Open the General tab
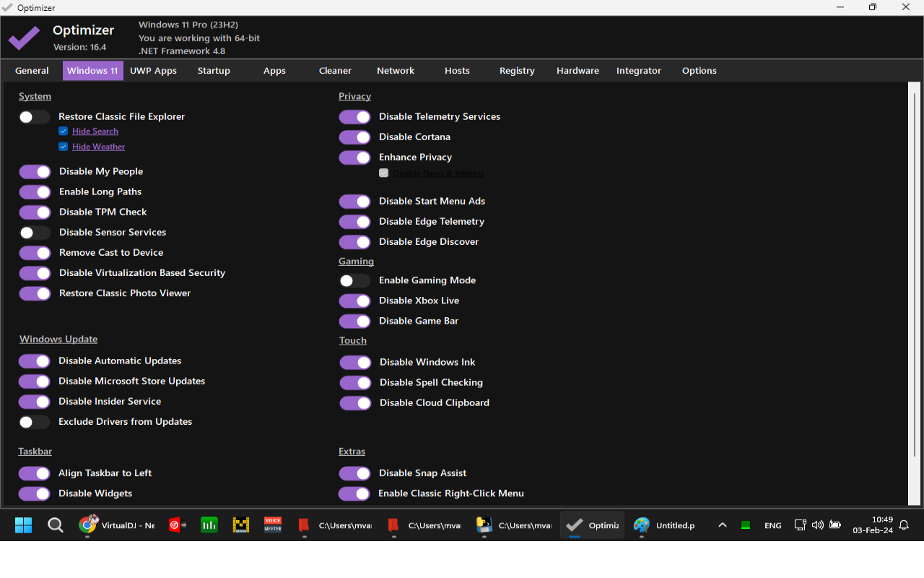This screenshot has height=578, width=924. coord(32,71)
